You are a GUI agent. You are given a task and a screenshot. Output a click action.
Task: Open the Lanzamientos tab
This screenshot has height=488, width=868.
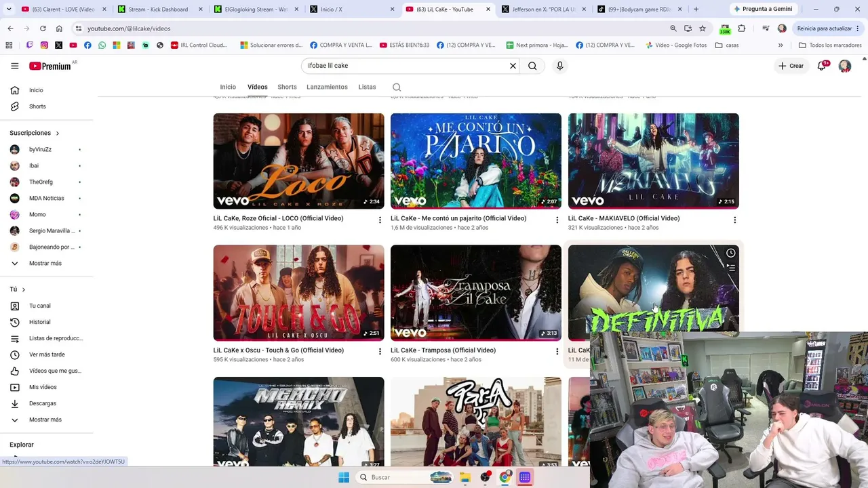pos(327,87)
